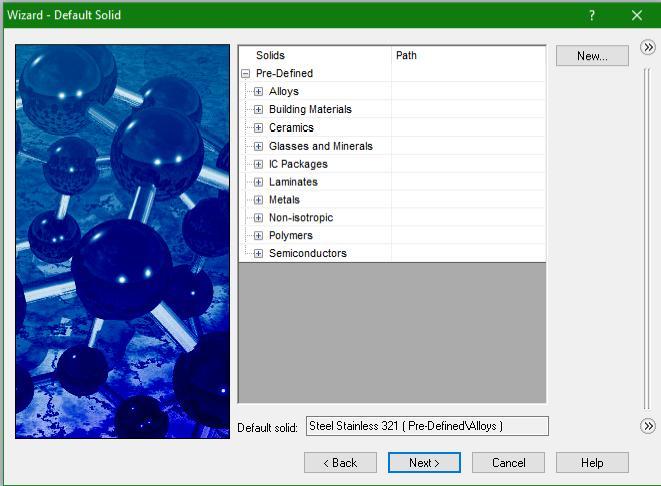Viewport: 661px width, 486px height.
Task: Select the IC Packages label
Action: click(x=298, y=164)
